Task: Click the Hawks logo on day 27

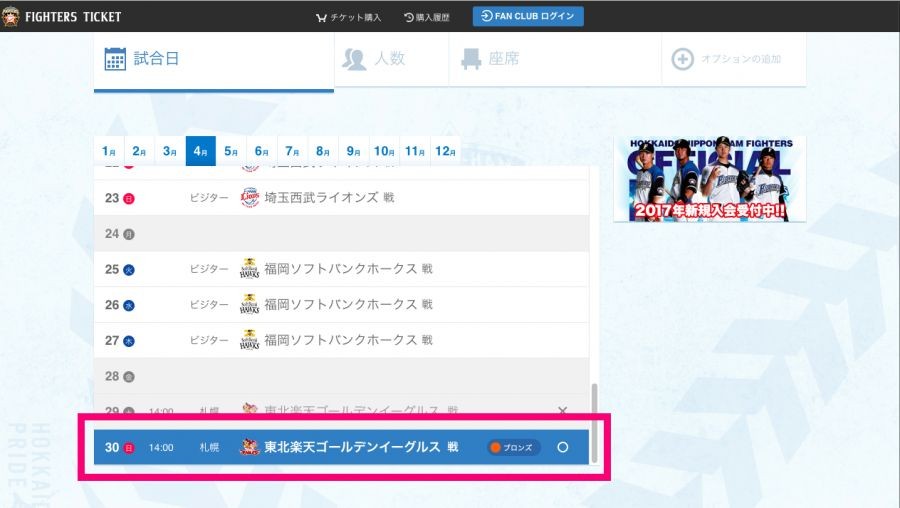Action: 250,340
